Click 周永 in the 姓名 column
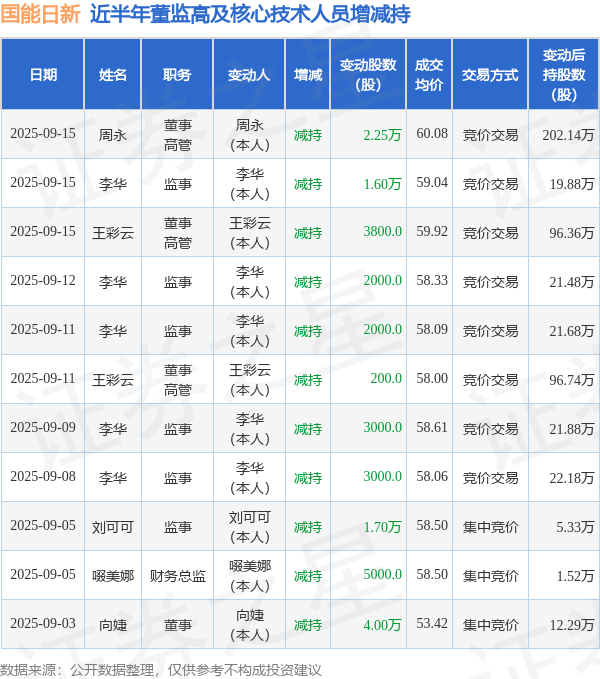Screen dimensions: 600x679 pos(113,135)
